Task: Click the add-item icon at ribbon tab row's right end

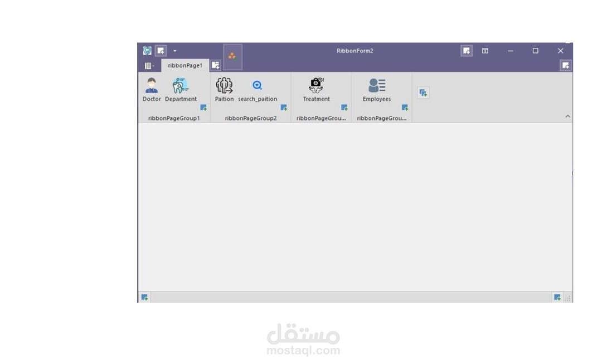Action: click(566, 65)
